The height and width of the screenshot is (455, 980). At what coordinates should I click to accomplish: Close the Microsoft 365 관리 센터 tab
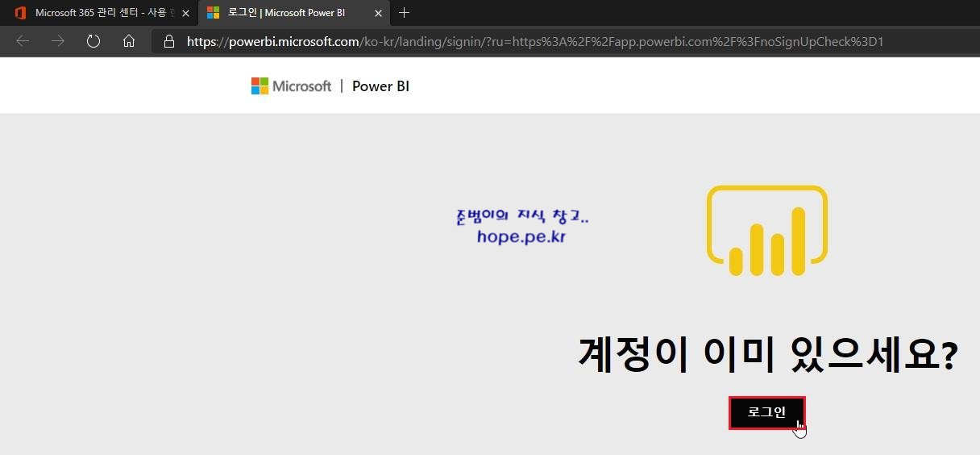click(x=185, y=13)
